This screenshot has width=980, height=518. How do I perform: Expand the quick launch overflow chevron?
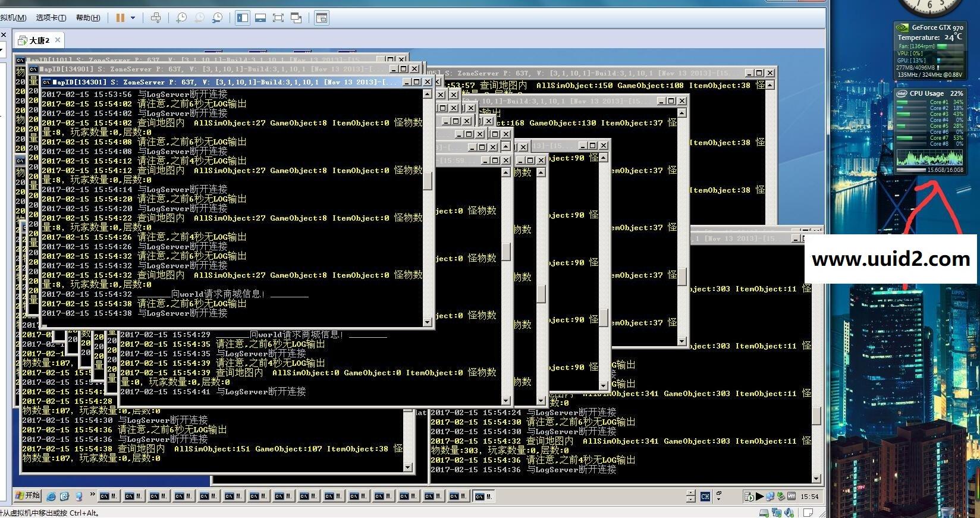92,494
